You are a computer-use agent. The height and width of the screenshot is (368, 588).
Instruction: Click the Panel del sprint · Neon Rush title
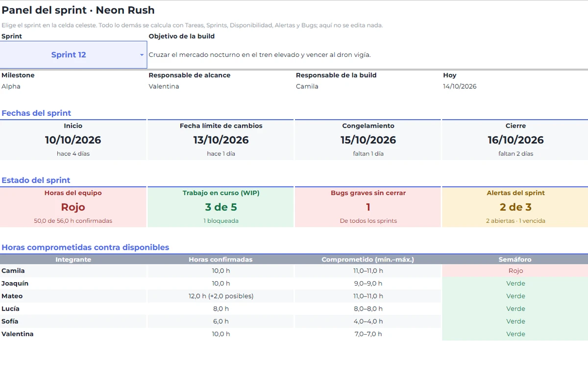78,10
